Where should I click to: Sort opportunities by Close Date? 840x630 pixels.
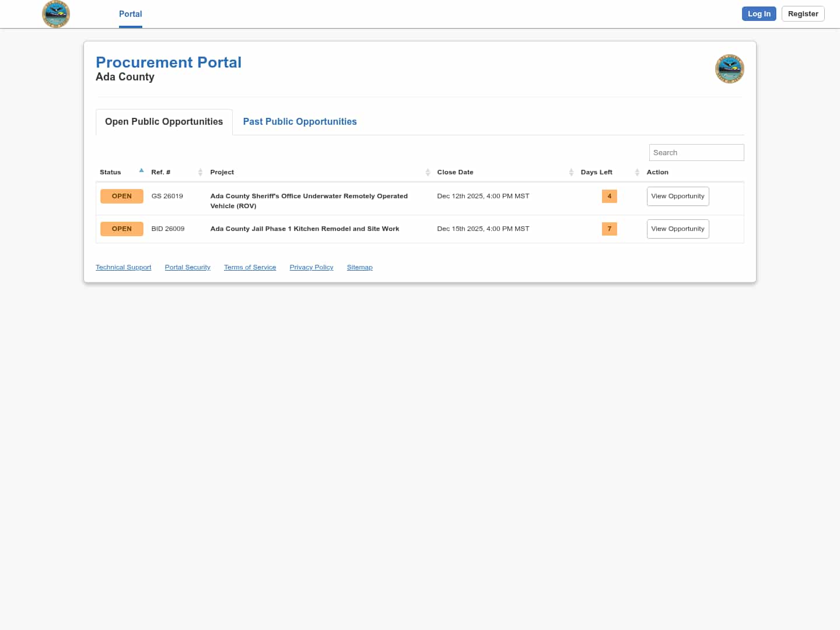click(571, 172)
